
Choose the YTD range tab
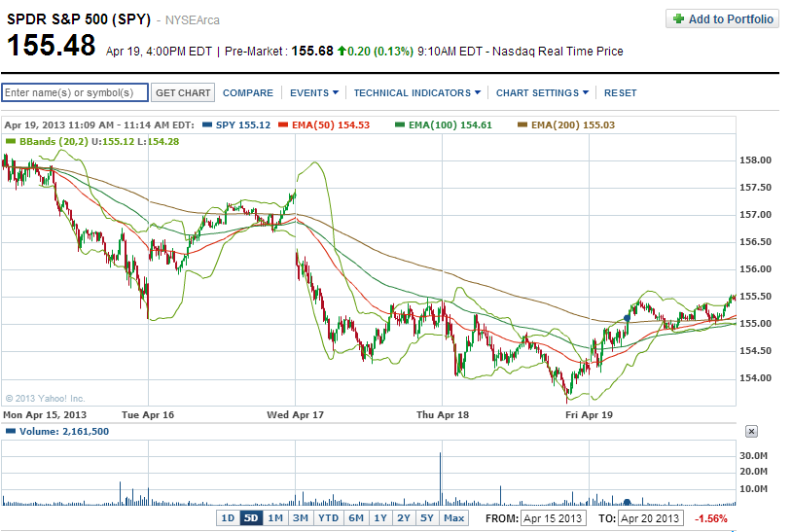328,517
